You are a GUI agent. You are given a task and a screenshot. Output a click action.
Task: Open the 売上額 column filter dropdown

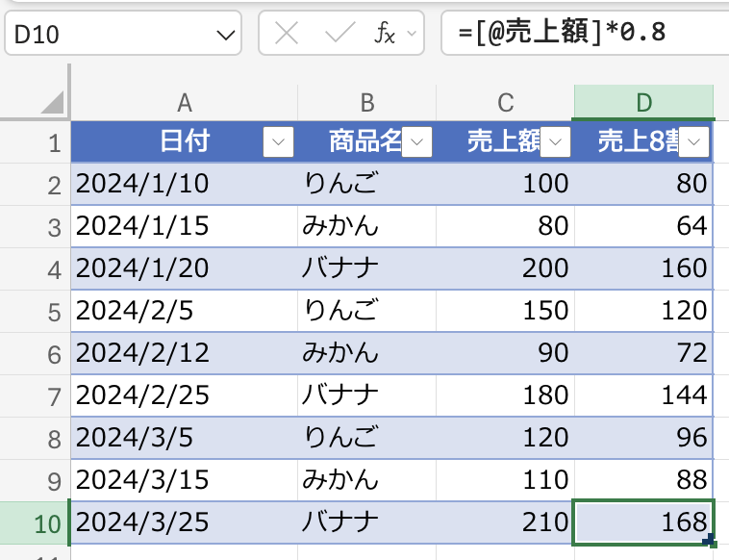pos(556,143)
